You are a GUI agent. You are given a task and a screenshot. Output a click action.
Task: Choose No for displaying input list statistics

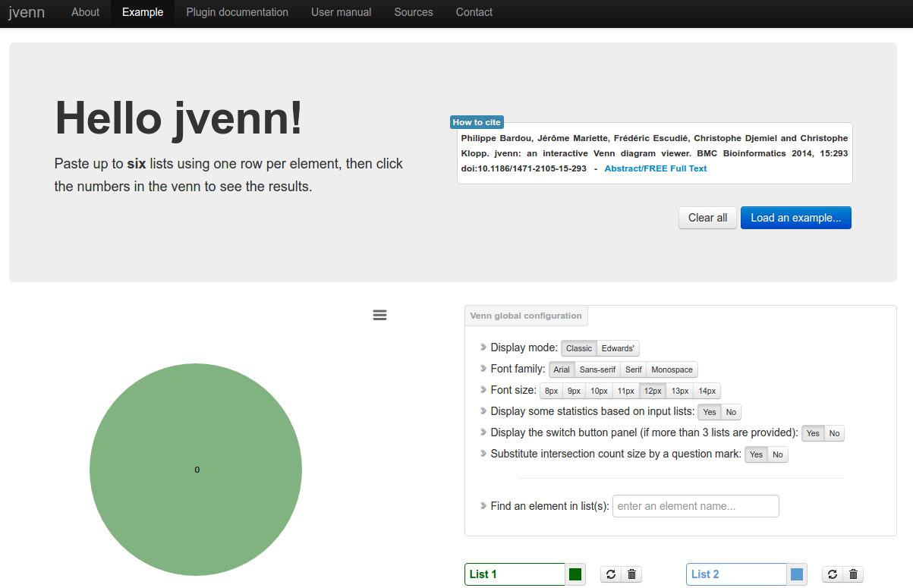click(x=731, y=412)
